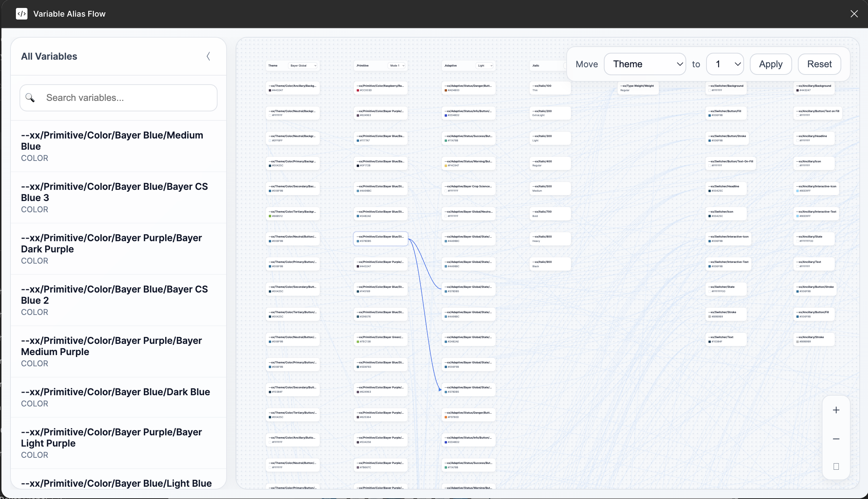Image resolution: width=868 pixels, height=499 pixels.
Task: Click the Adaptive Status Danger node #AD4B00
Action: 468,88
